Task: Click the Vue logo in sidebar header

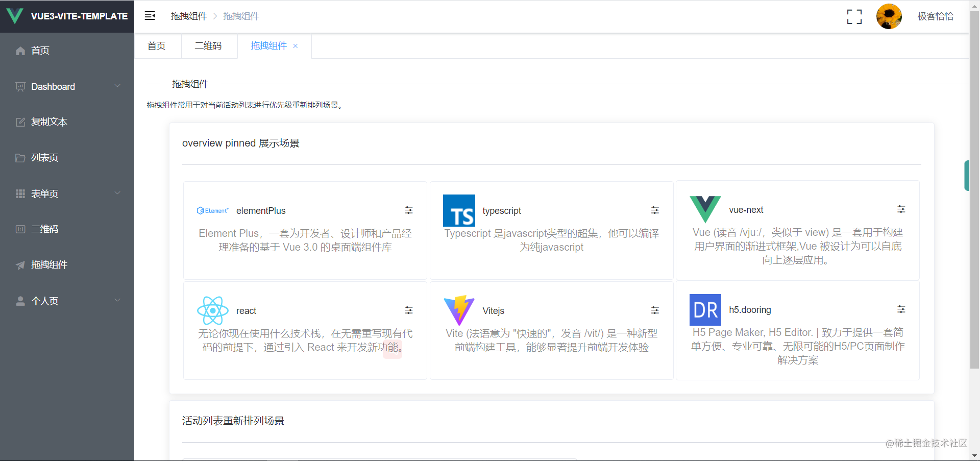Action: [x=15, y=16]
